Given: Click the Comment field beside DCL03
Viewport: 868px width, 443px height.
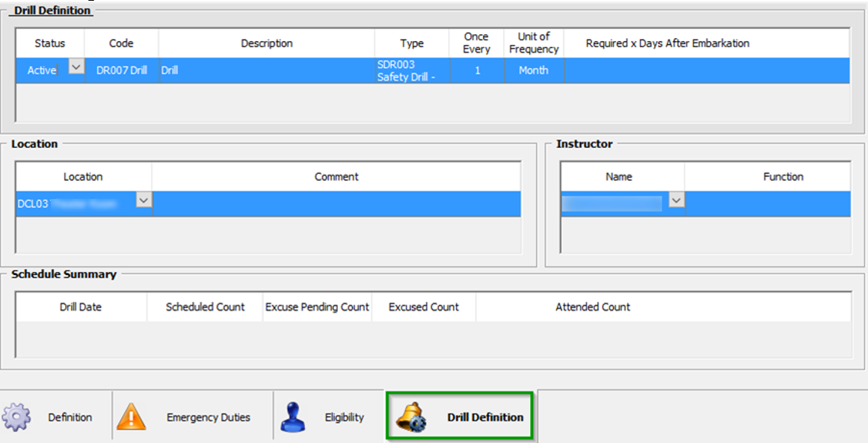Looking at the screenshot, I should tap(336, 202).
